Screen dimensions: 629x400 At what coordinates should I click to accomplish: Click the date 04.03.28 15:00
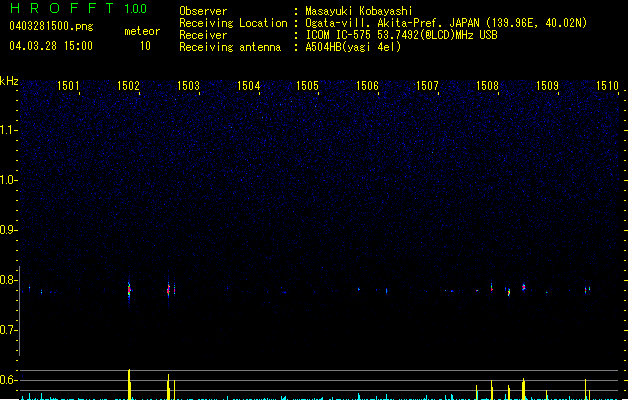click(x=51, y=46)
